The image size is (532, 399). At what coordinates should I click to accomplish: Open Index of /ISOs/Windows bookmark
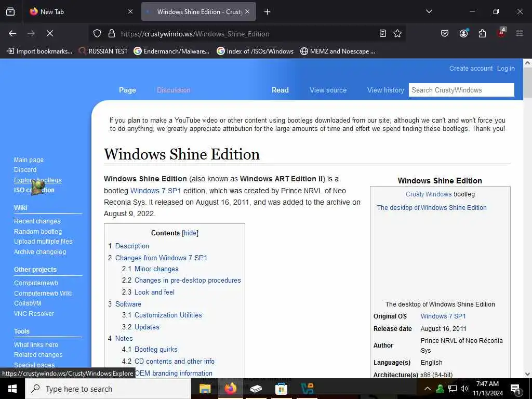[255, 51]
